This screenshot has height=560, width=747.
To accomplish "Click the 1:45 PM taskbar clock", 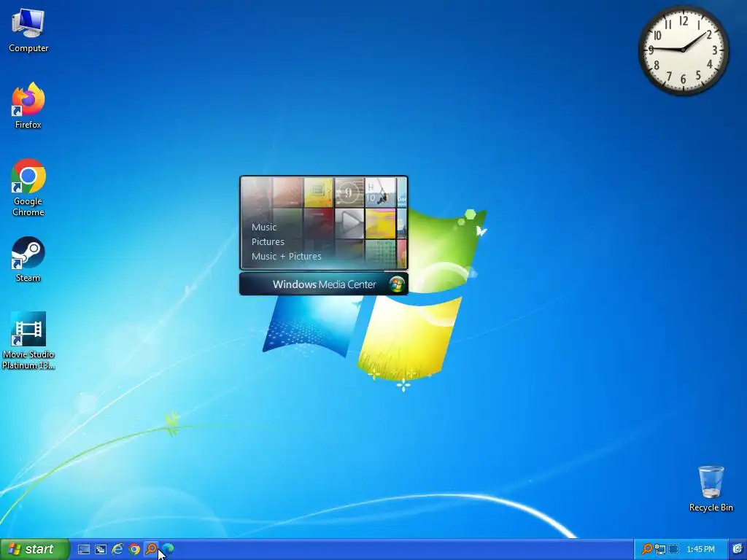I will 700,550.
